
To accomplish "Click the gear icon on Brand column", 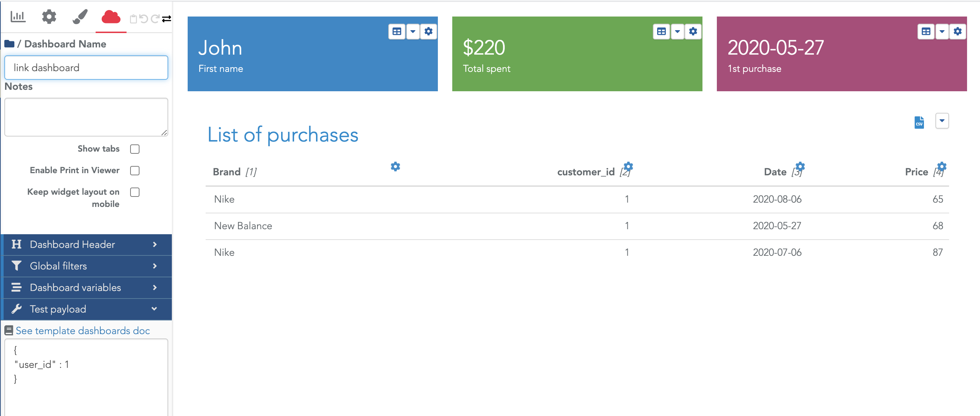I will click(395, 167).
